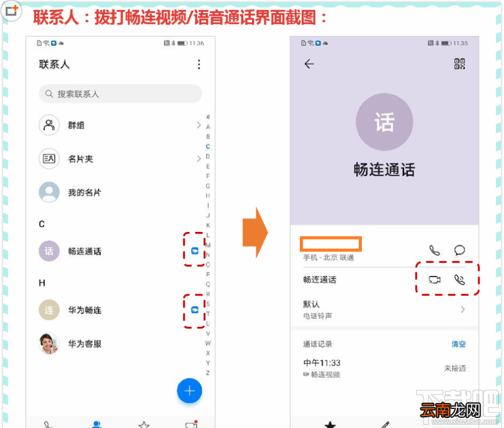504x428 pixels.
Task: Tap the 未接通 status text
Action: (455, 368)
